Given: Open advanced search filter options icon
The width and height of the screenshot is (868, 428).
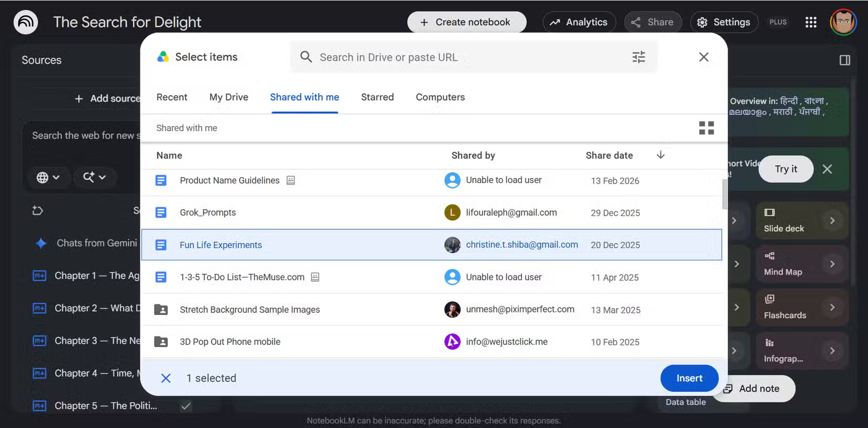Looking at the screenshot, I should tap(638, 57).
